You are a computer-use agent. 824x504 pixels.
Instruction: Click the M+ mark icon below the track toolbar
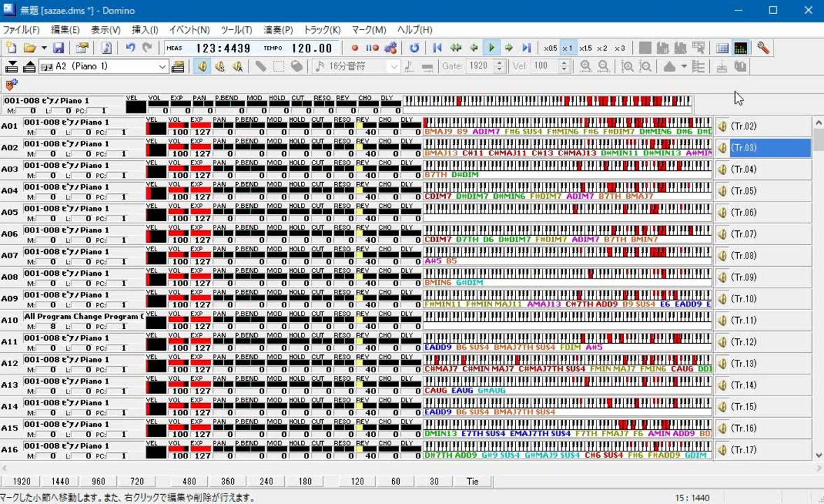(x=11, y=84)
